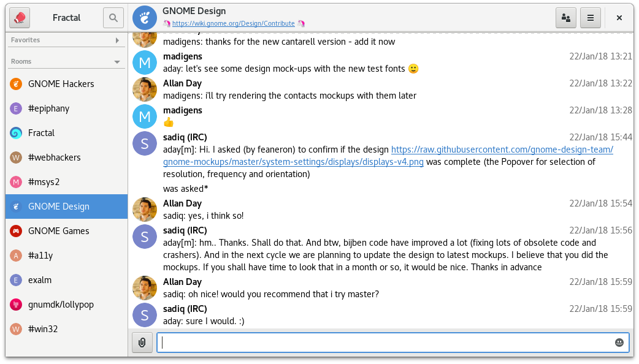
Task: Open the #win32 room
Action: [66, 328]
